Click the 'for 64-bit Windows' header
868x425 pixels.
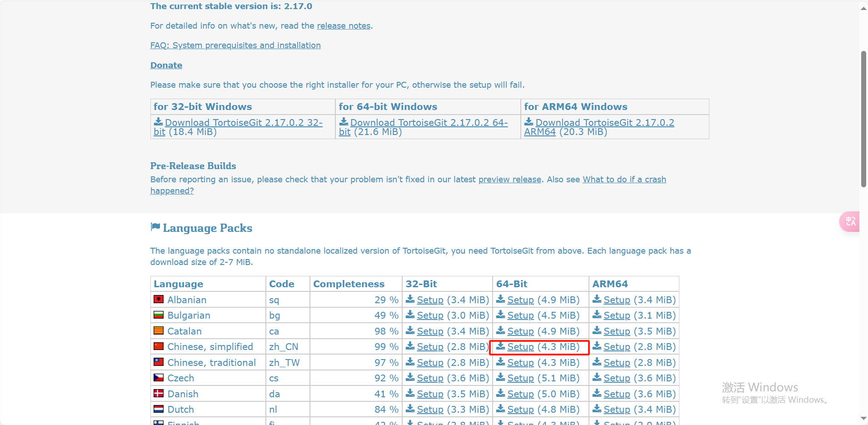[x=388, y=107]
